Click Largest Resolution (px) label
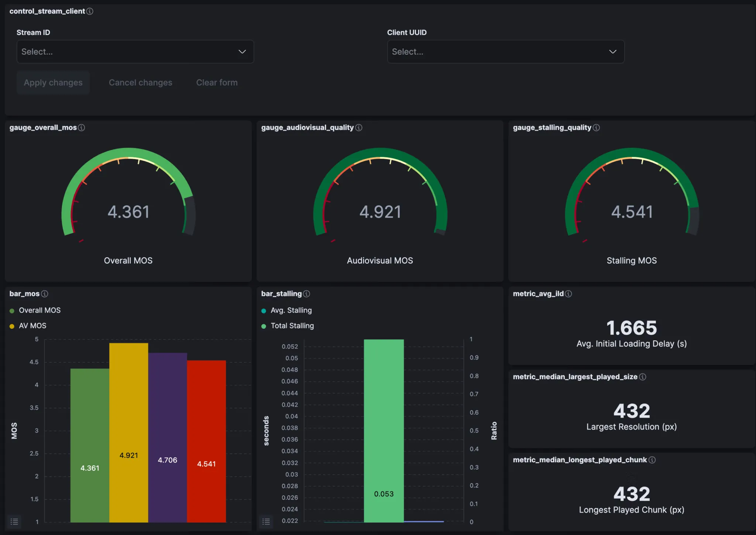Image resolution: width=756 pixels, height=535 pixels. click(632, 427)
